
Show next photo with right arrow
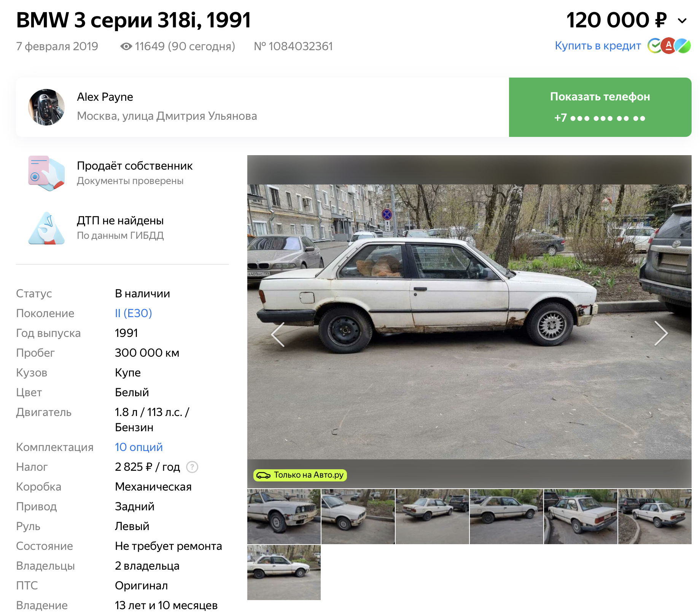[x=661, y=333]
